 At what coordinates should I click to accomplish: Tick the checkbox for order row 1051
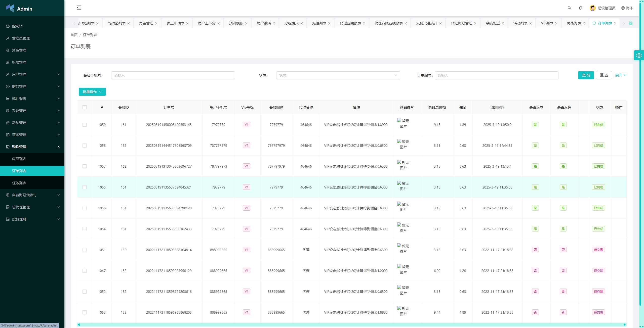pyautogui.click(x=85, y=250)
